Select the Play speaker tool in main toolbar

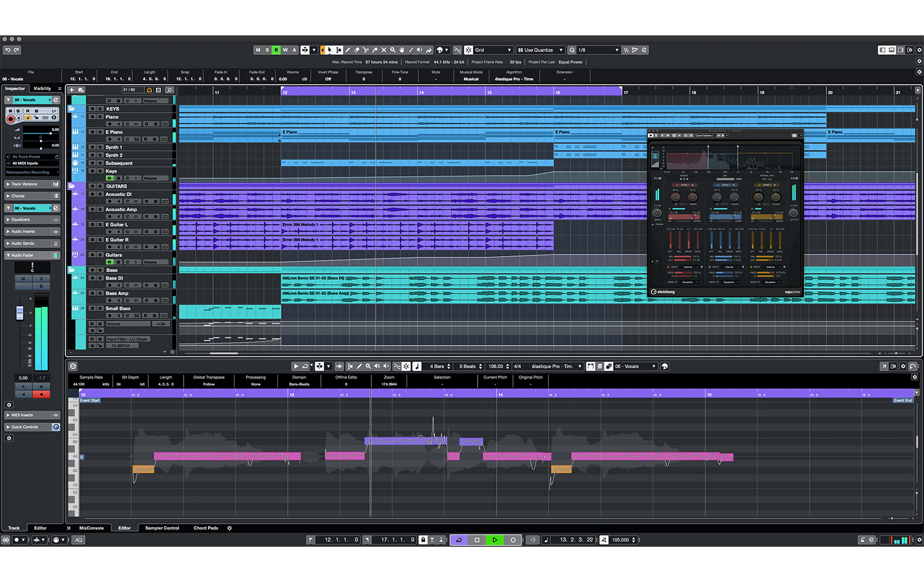420,50
